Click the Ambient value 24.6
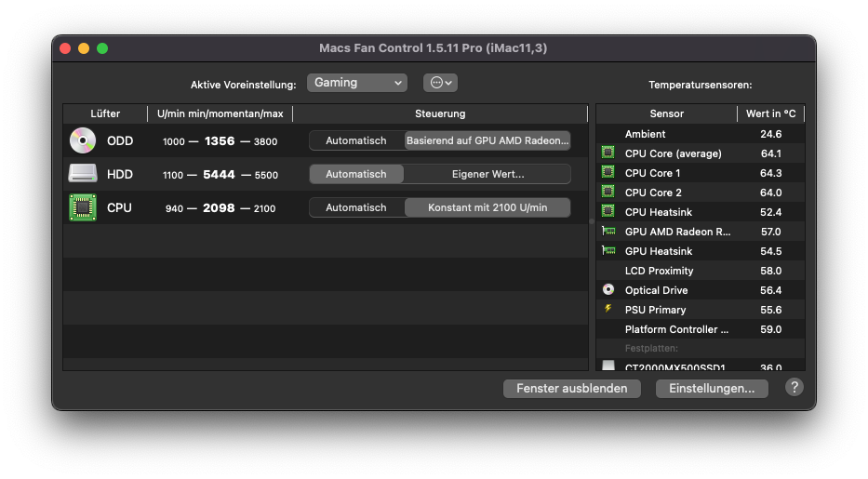 [770, 134]
